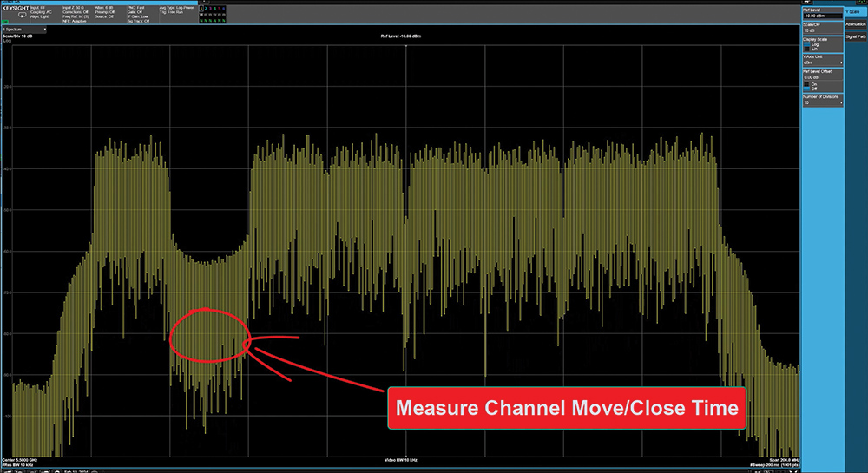Viewport: 868px width, 473px height.
Task: Open the Atten 6 dB preamp block
Action: [x=105, y=12]
